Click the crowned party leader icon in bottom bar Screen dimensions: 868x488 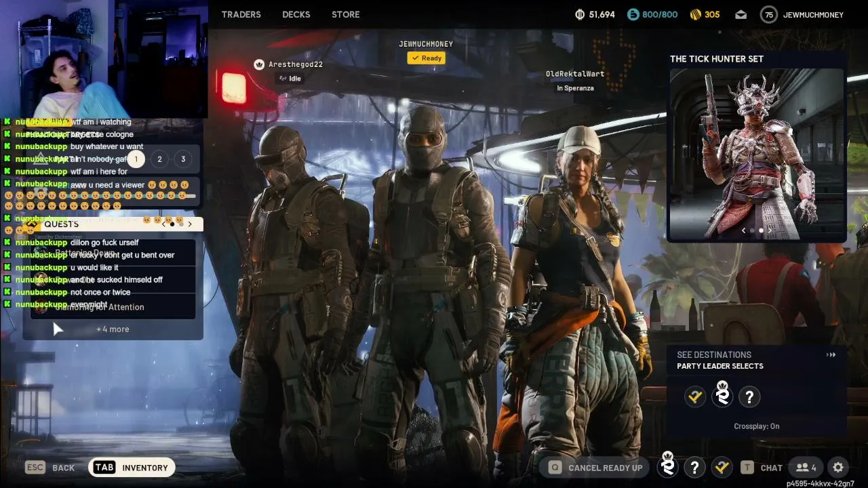point(668,466)
